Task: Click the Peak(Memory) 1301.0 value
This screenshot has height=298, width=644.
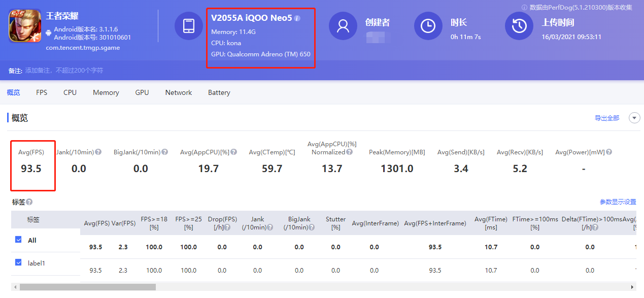Action: (397, 169)
